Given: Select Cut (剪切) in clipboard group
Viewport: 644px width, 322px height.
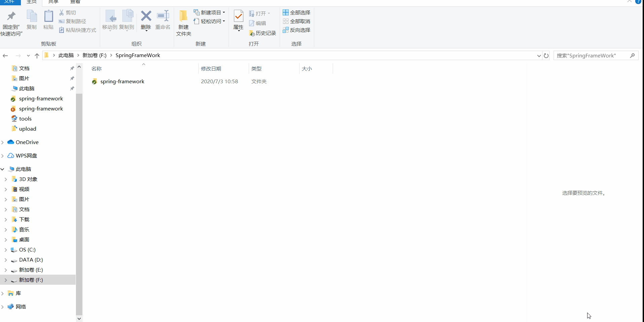Looking at the screenshot, I should 68,12.
